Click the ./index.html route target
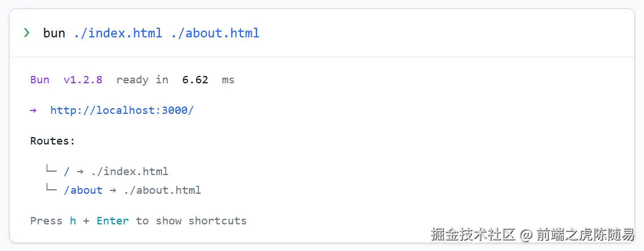Screen dimensions: 644x251 (x=130, y=171)
